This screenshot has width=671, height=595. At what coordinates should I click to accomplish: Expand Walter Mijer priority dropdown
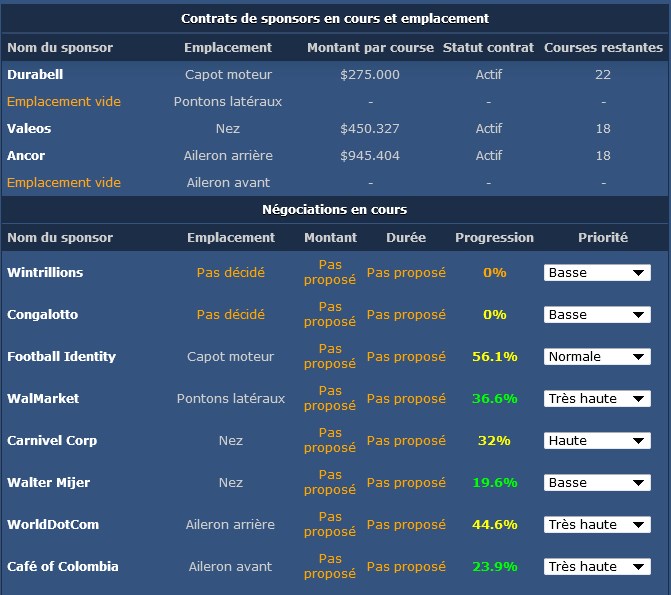point(597,482)
